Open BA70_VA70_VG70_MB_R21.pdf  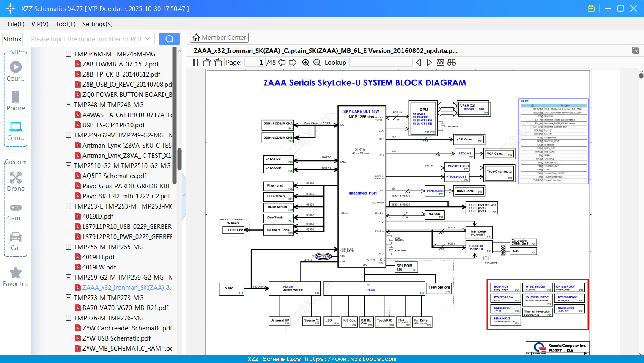(125, 308)
